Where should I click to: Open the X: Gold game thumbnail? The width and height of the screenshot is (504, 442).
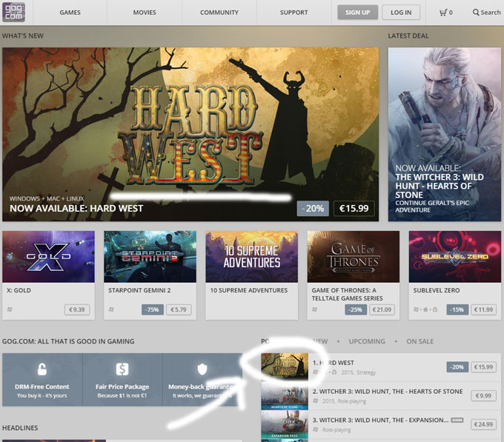pos(48,256)
